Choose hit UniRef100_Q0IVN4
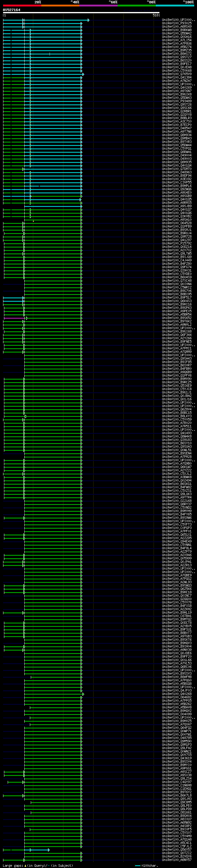 click(x=177, y=284)
